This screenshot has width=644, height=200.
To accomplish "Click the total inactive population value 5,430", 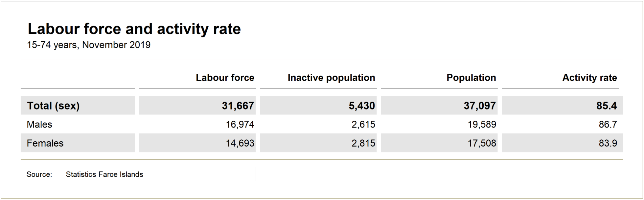I will click(362, 106).
